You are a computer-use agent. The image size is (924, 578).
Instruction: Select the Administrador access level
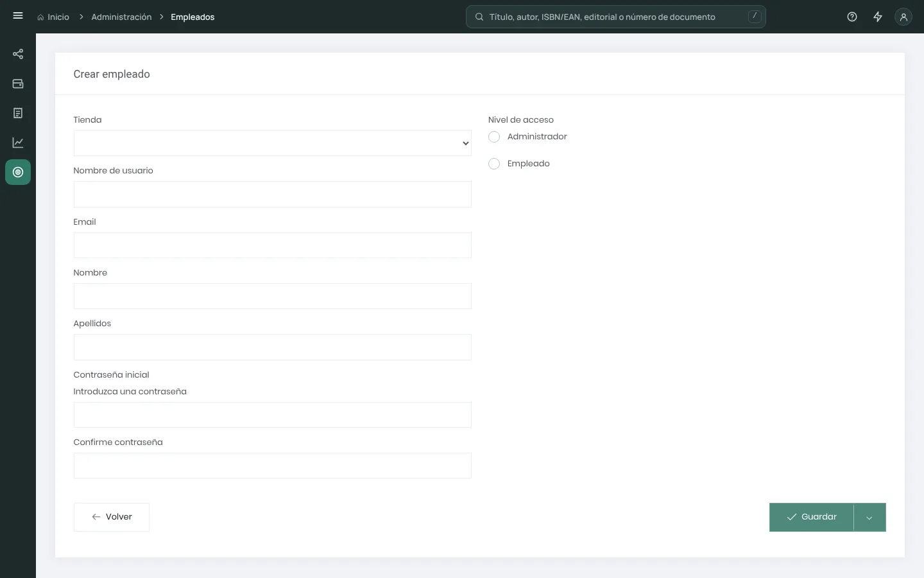pyautogui.click(x=494, y=137)
